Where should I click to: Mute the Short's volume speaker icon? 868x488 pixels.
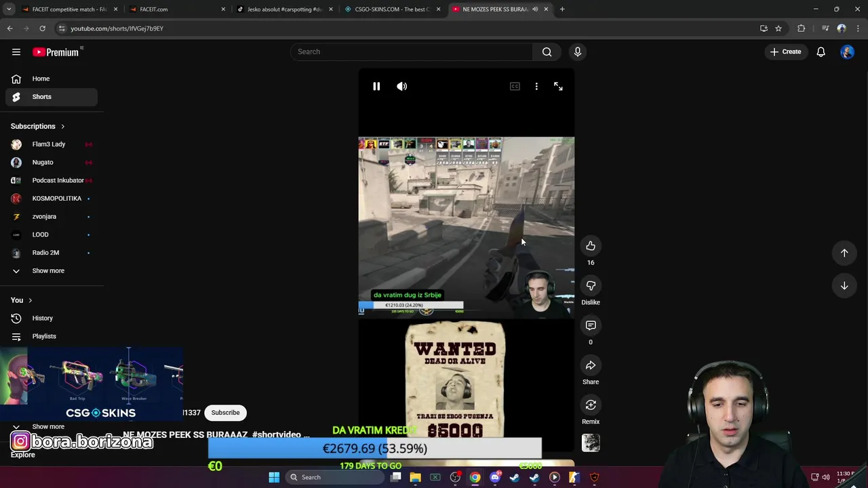[x=402, y=86]
